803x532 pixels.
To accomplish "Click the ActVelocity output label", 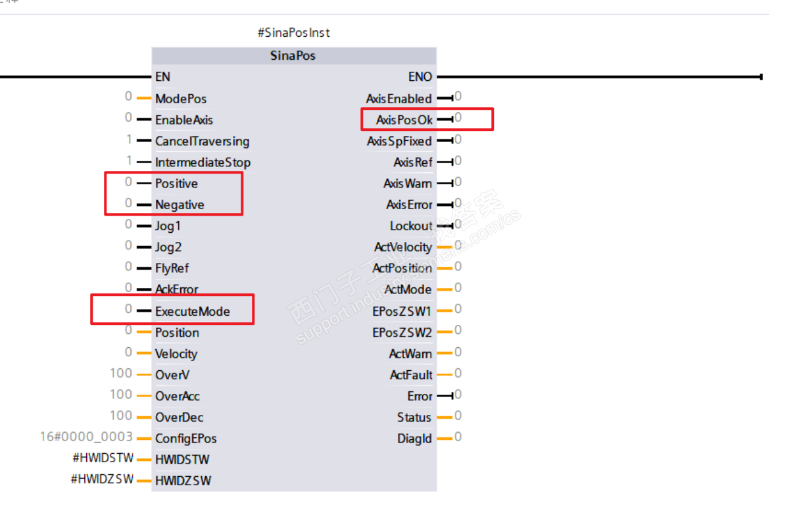I will (x=403, y=247).
